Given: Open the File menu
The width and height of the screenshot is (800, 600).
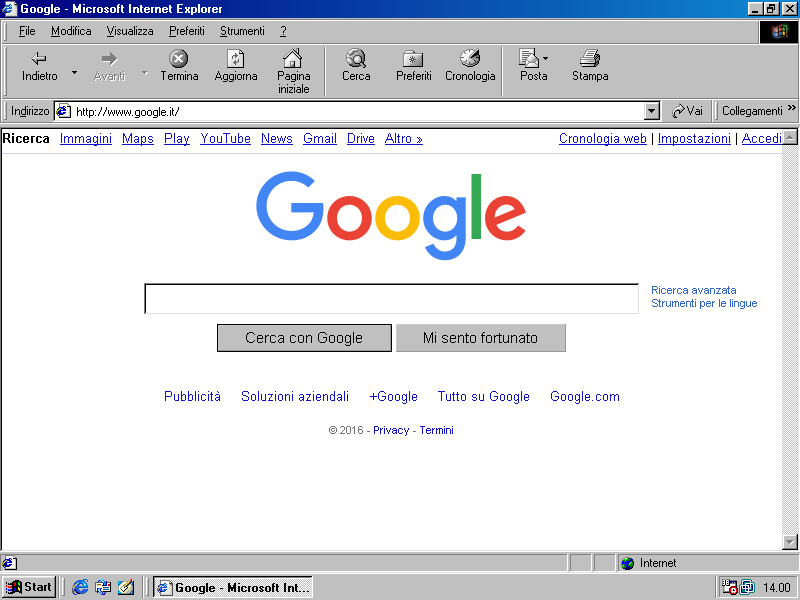Looking at the screenshot, I should tap(27, 31).
